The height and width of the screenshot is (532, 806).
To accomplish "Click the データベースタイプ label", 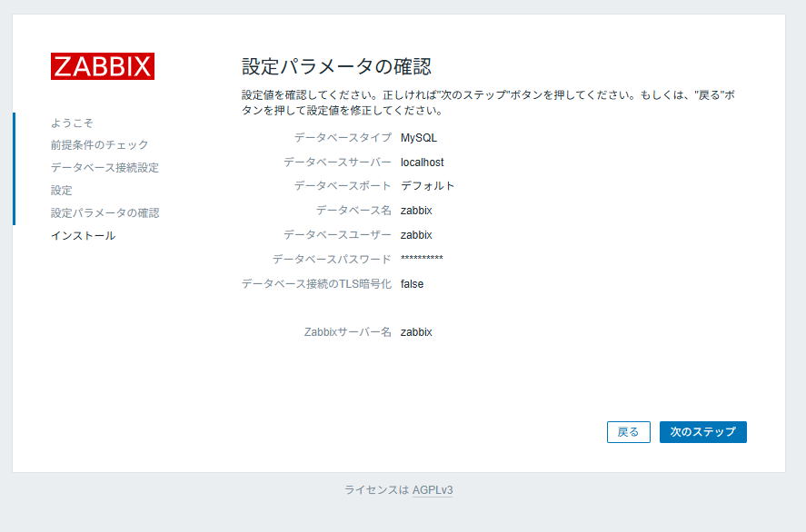I will [343, 138].
